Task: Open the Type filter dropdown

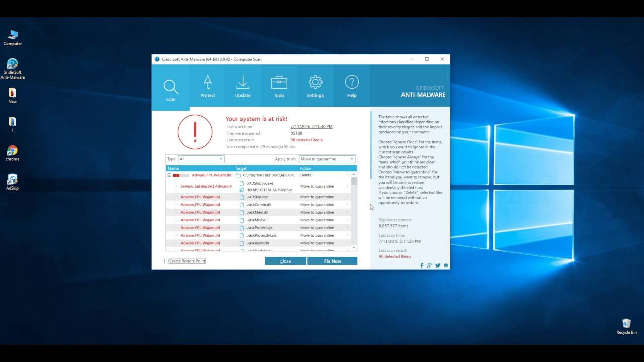Action: (201, 159)
